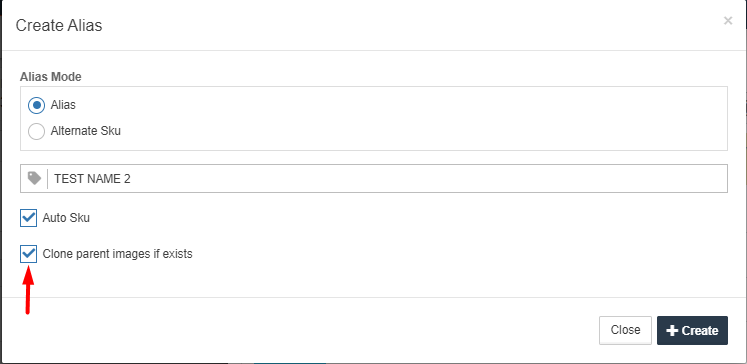The image size is (747, 364).
Task: Click the Create Alias dialog title
Action: (59, 25)
